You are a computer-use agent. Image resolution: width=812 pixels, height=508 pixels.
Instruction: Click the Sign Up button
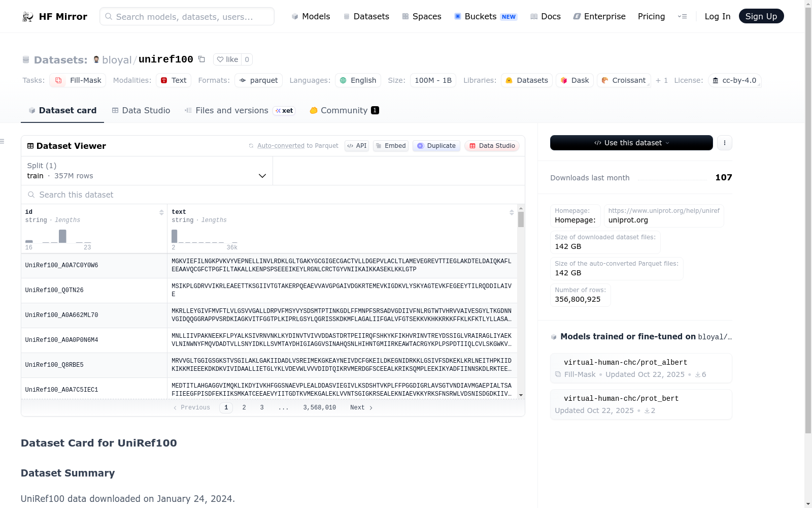761,16
